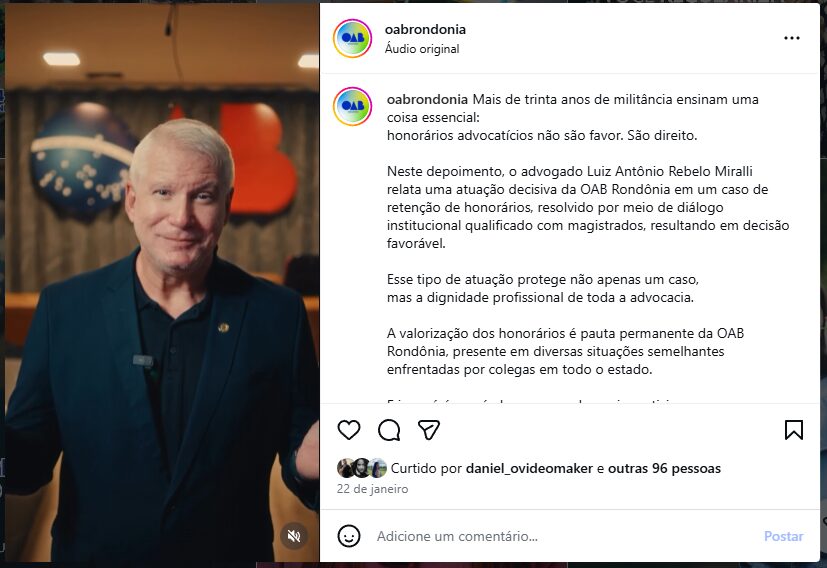Click the OAB avatar beside the caption
The image size is (827, 568).
tap(352, 107)
